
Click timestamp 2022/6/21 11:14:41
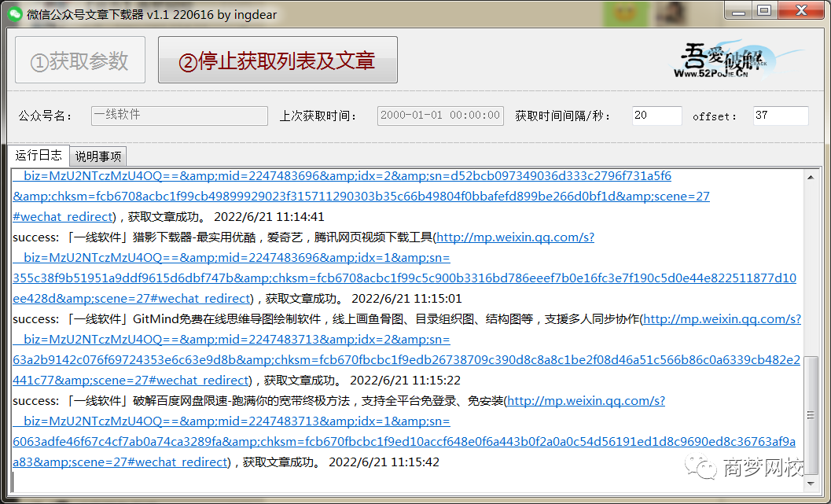tap(269, 217)
